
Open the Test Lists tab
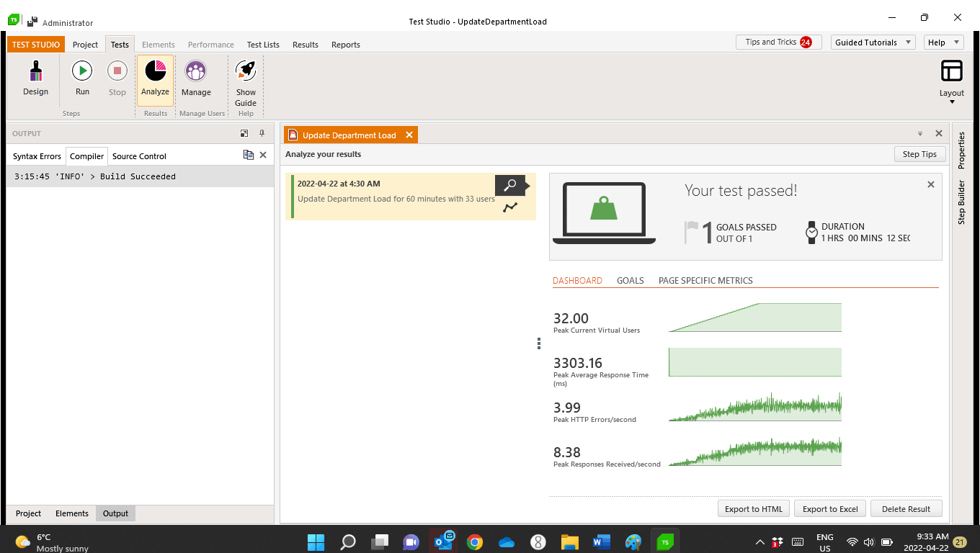coord(263,45)
